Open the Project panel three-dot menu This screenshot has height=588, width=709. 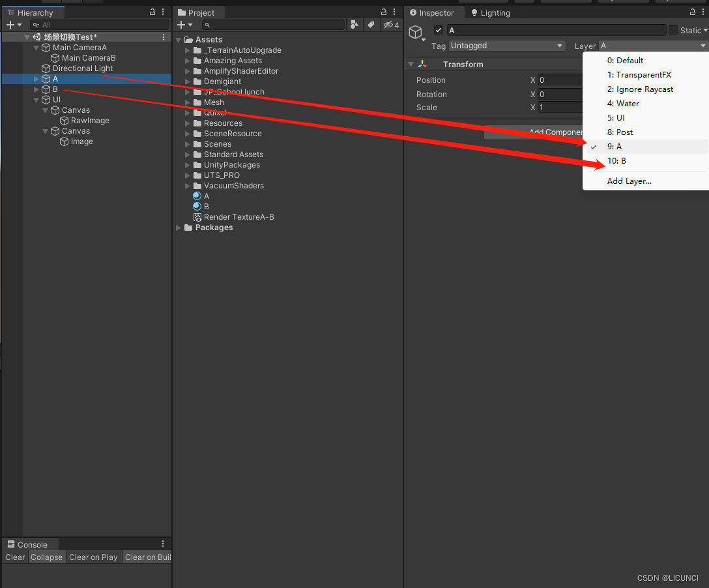click(x=394, y=12)
